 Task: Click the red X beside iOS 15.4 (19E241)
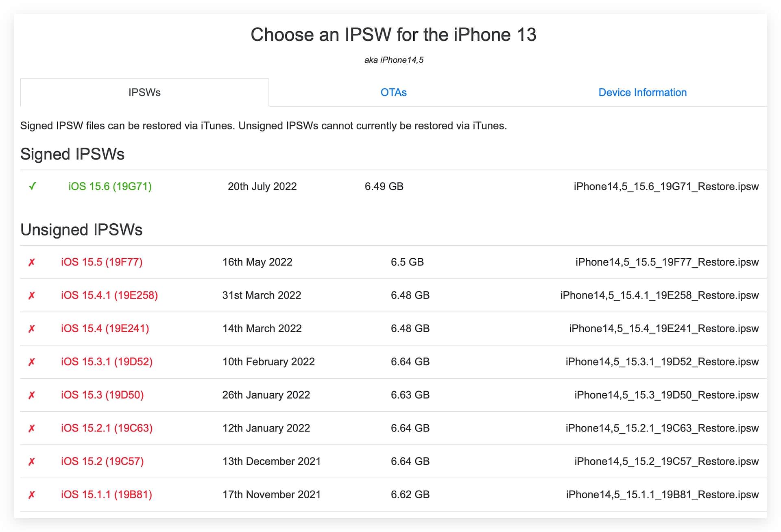click(31, 329)
